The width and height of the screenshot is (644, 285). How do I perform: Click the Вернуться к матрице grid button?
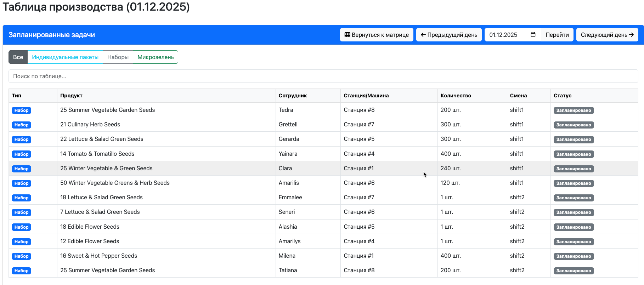point(376,35)
